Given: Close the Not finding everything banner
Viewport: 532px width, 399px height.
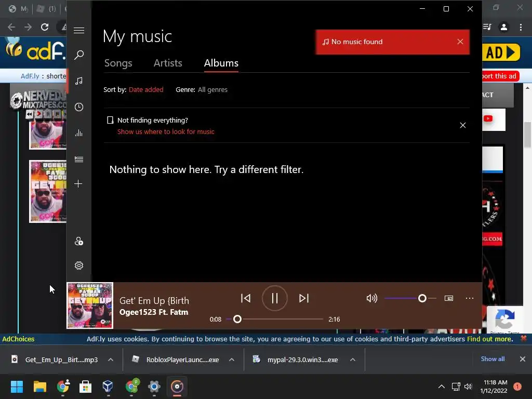Looking at the screenshot, I should click(x=463, y=125).
